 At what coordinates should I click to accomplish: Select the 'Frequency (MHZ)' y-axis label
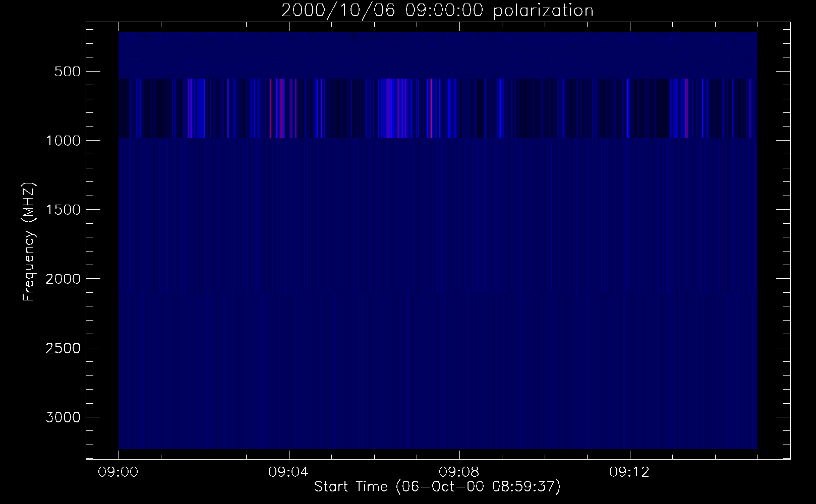[29, 242]
